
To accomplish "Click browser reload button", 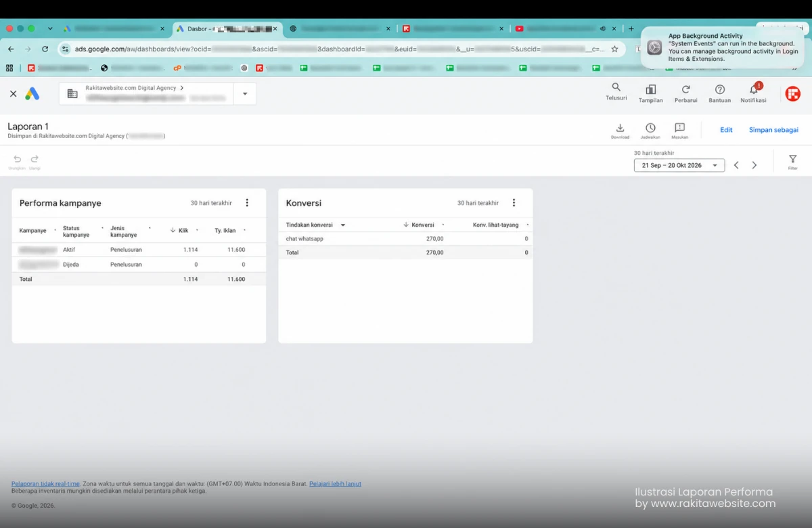I will pos(45,49).
